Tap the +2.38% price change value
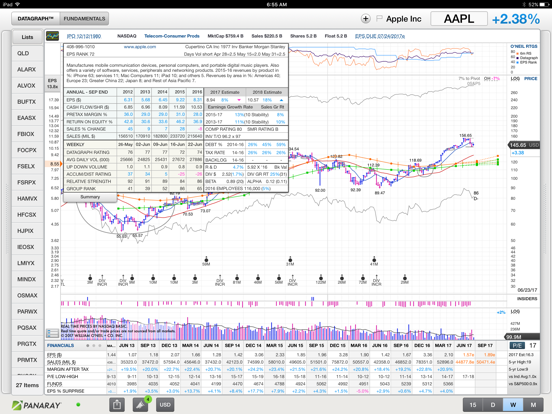The height and width of the screenshot is (414, 552). [x=515, y=19]
